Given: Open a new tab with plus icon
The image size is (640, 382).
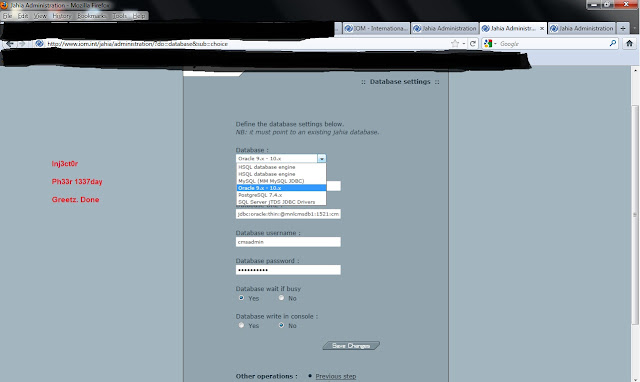Looking at the screenshot, I should (623, 28).
